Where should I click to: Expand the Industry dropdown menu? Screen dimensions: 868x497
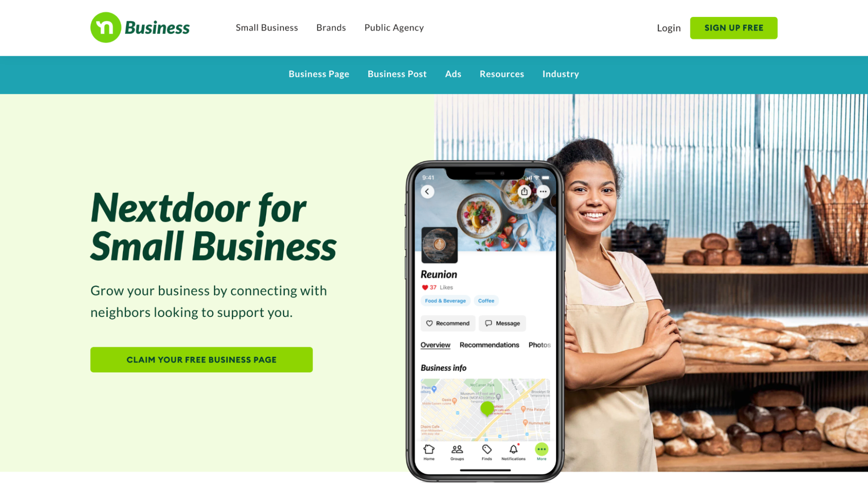[561, 73]
